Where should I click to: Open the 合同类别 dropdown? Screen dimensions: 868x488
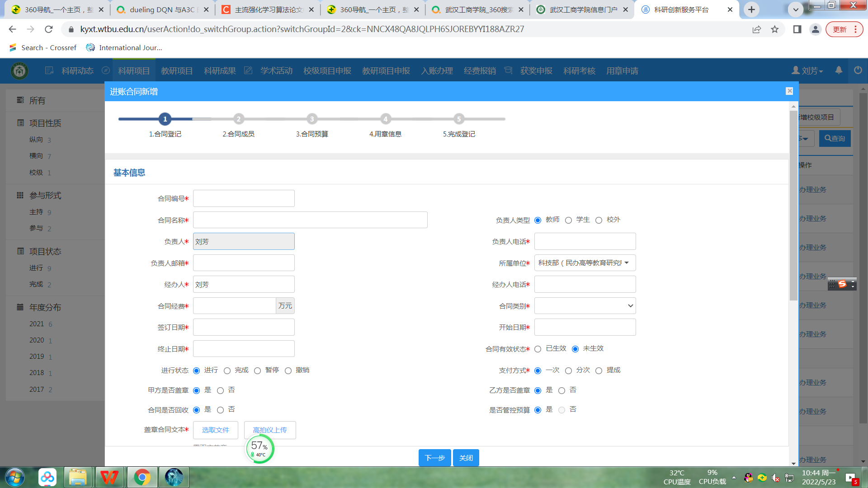point(585,306)
